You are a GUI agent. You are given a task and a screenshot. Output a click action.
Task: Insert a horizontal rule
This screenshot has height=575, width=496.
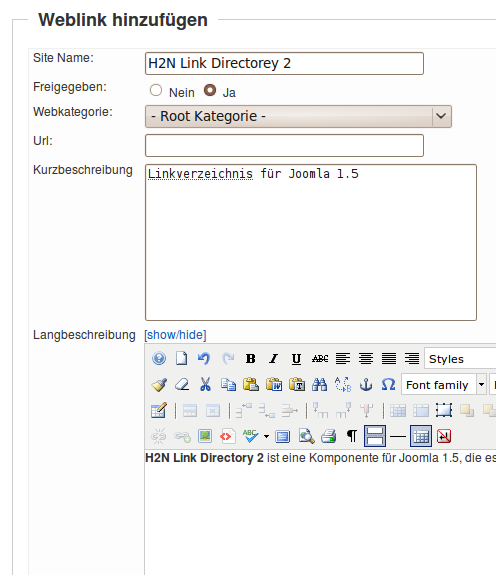click(x=398, y=436)
